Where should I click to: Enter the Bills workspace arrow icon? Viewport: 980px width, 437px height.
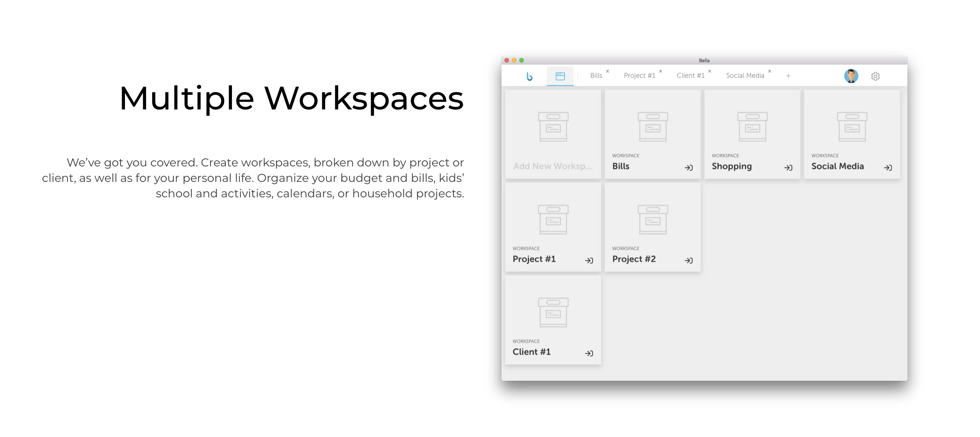click(x=689, y=167)
